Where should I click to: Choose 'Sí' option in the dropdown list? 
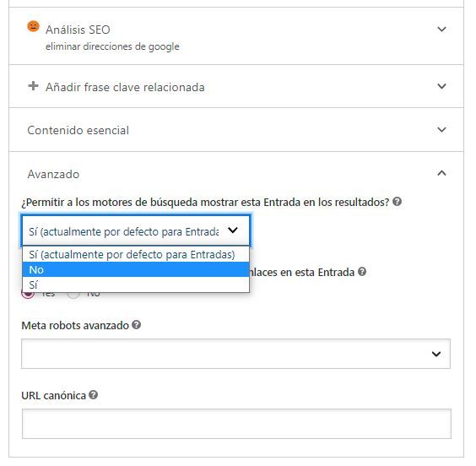click(136, 284)
